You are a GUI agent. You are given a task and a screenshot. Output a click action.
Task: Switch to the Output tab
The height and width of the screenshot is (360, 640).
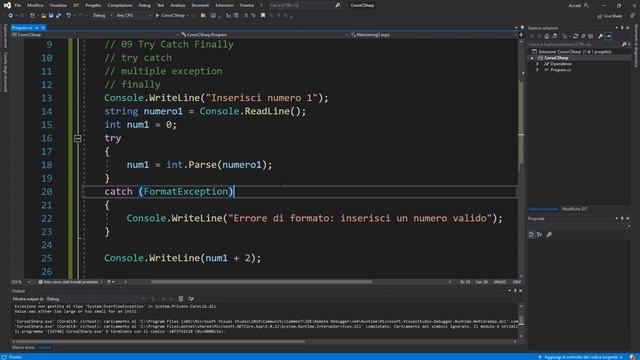click(44, 347)
